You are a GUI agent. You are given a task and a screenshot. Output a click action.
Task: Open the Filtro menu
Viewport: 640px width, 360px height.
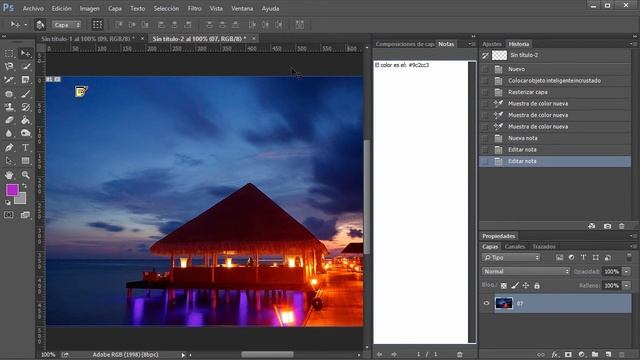195,8
